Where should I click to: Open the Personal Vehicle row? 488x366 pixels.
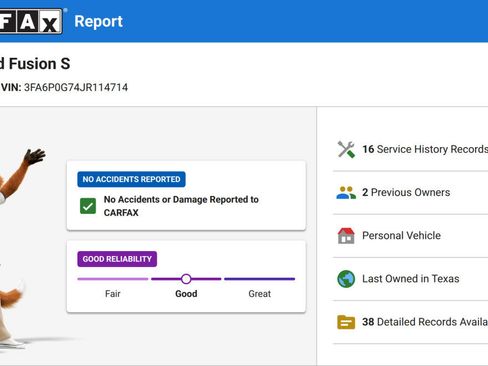pos(411,235)
